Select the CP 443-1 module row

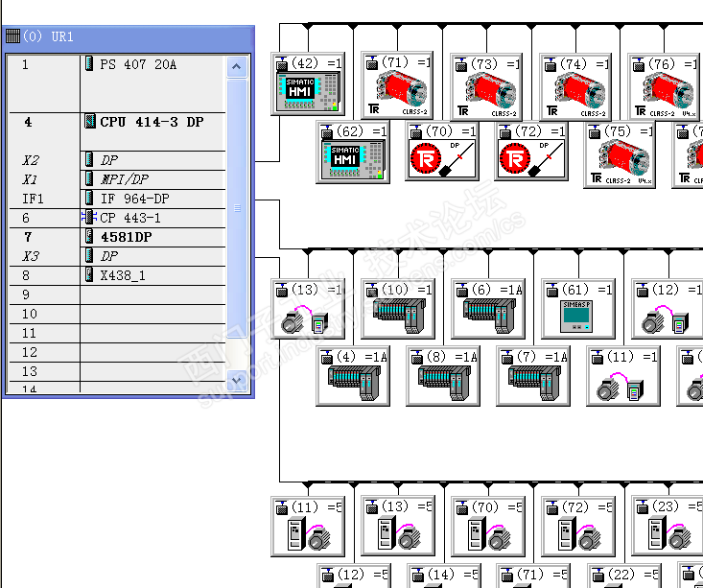coord(117,218)
